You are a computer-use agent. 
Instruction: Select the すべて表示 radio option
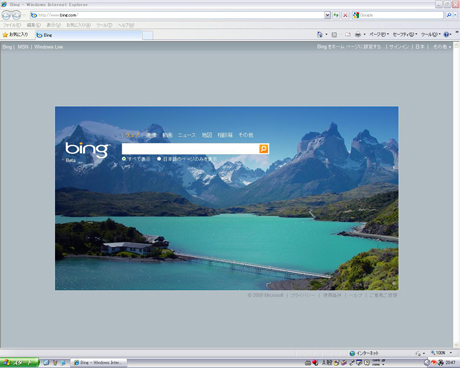pyautogui.click(x=124, y=159)
